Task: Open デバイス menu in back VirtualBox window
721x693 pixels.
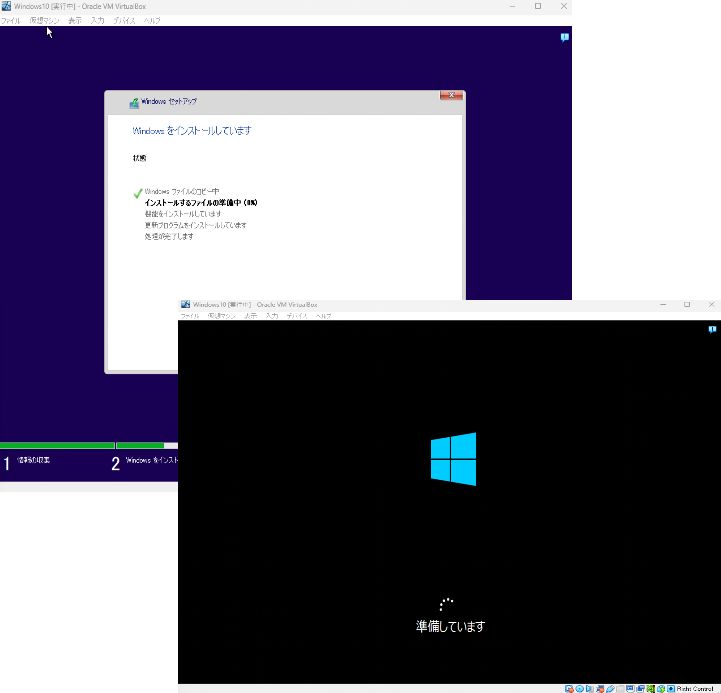Action: point(124,21)
